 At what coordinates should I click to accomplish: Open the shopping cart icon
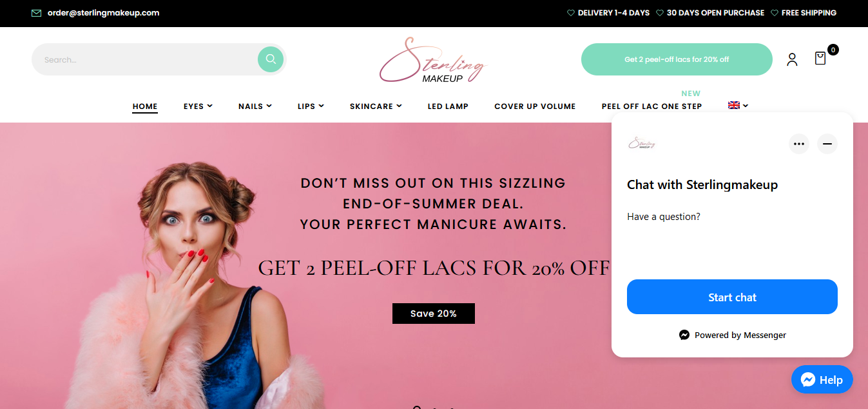pos(820,59)
